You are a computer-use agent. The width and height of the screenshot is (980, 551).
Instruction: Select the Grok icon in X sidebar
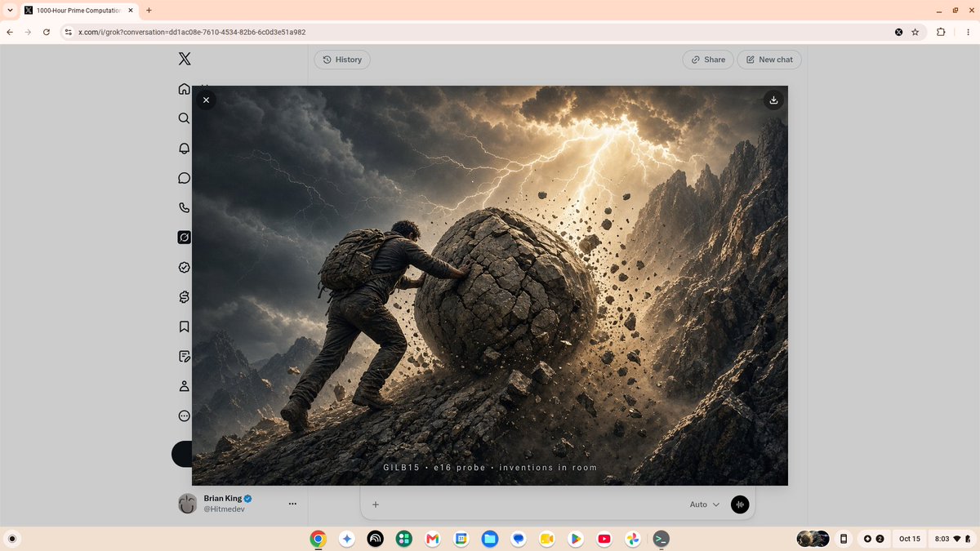click(185, 238)
